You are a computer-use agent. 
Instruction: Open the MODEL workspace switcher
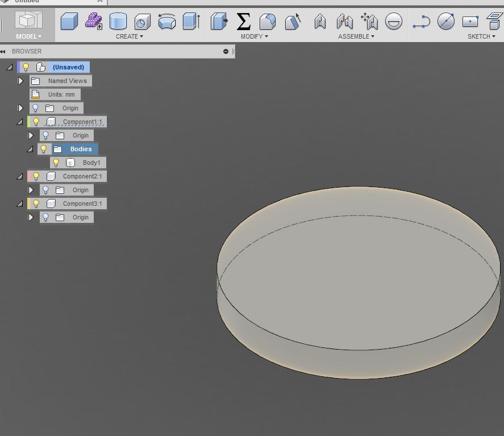27,36
